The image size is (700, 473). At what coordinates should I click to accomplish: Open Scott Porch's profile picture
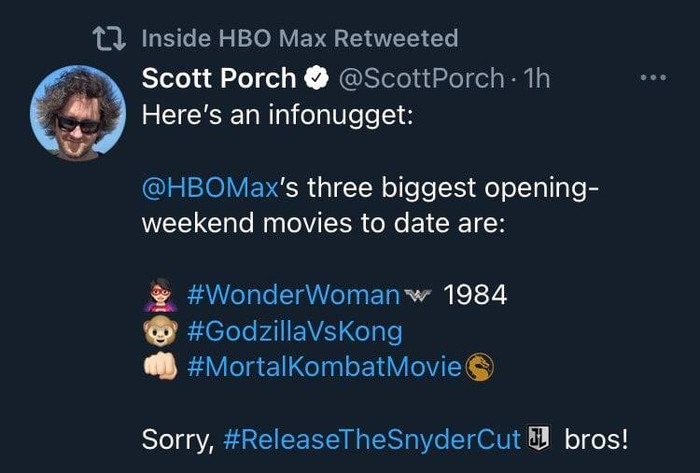click(x=78, y=113)
